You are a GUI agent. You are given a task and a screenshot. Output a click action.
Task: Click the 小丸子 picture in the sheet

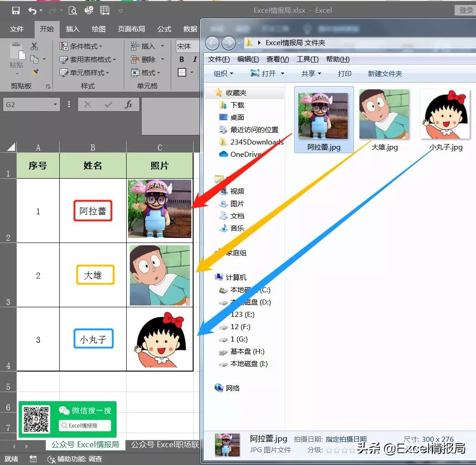pyautogui.click(x=160, y=340)
